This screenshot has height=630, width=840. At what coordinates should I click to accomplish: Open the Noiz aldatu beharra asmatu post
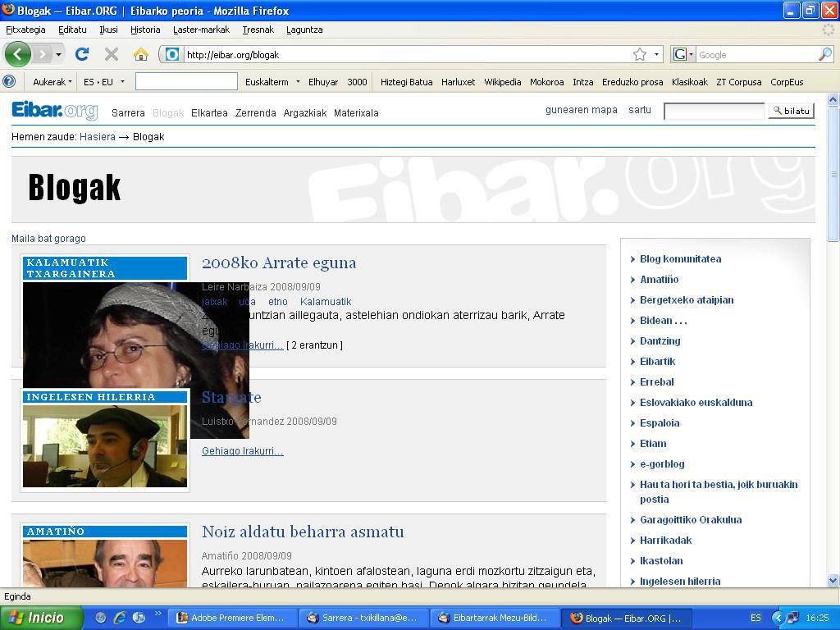[x=303, y=532]
